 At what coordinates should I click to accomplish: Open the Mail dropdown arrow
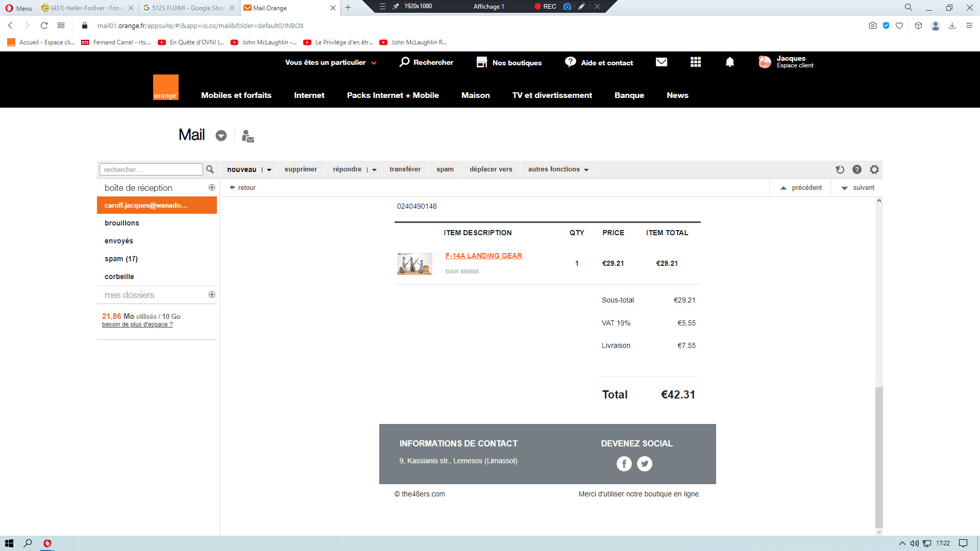[x=221, y=136]
